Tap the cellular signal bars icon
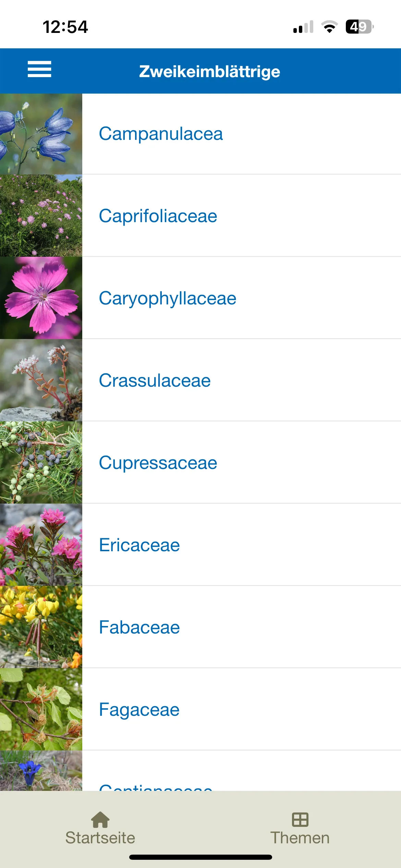Screen dimensions: 401x868 tap(303, 27)
